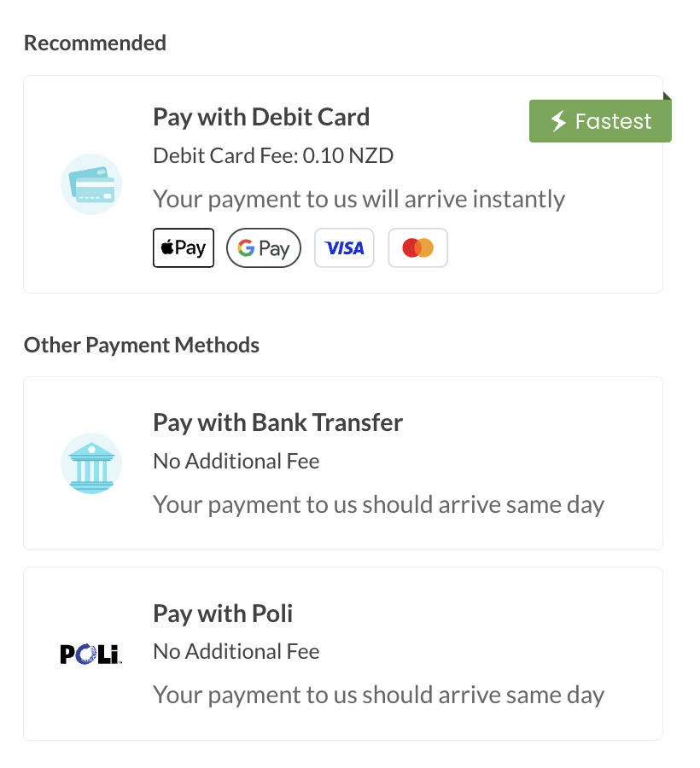Choose Pay with Poli option
This screenshot has height=768, width=700.
coord(343,654)
